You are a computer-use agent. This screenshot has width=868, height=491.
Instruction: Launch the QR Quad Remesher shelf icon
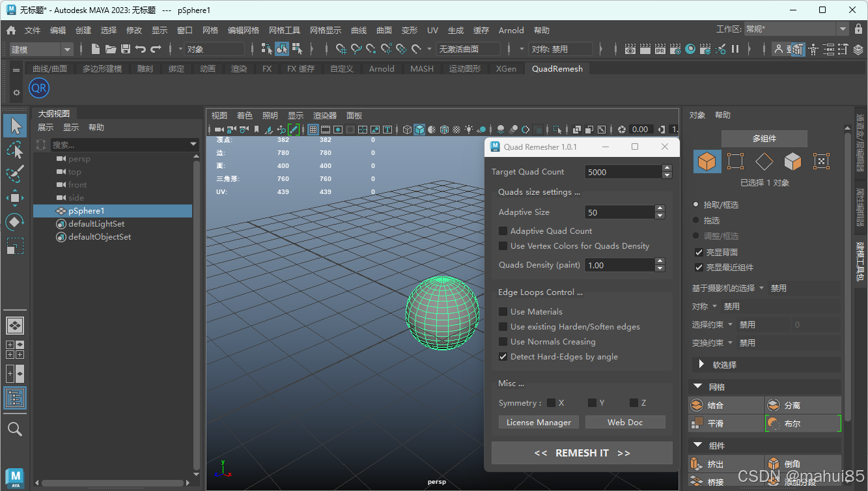[x=39, y=88]
